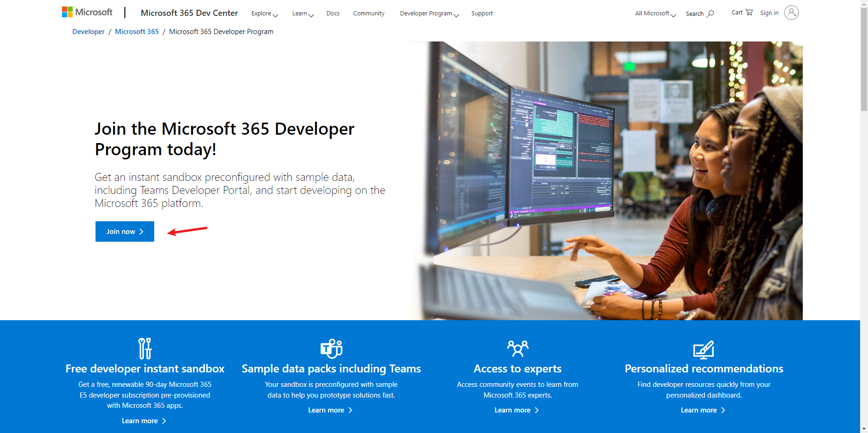
Task: Click the Access to experts people icon
Action: (518, 349)
